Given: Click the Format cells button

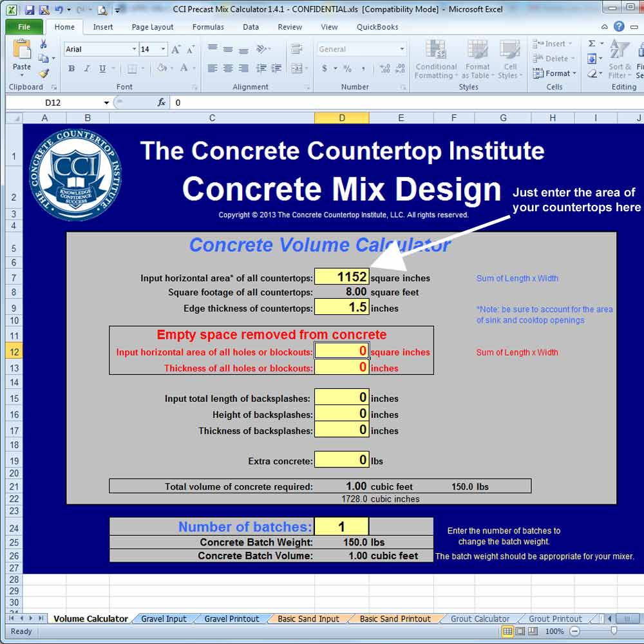Looking at the screenshot, I should (x=554, y=73).
